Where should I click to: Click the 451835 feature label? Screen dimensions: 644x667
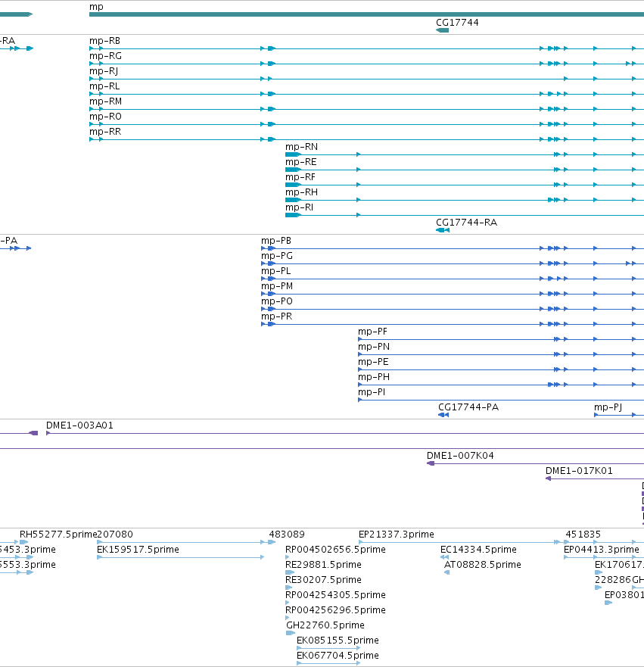[x=583, y=535]
